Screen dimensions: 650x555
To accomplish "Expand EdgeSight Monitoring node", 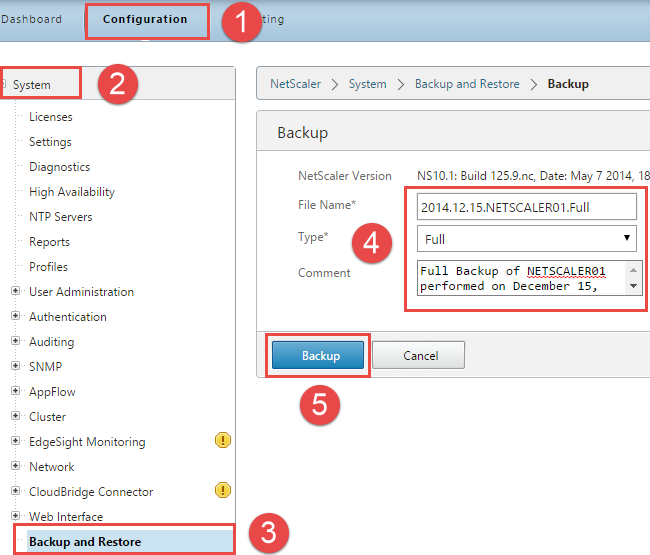I will click(15, 441).
